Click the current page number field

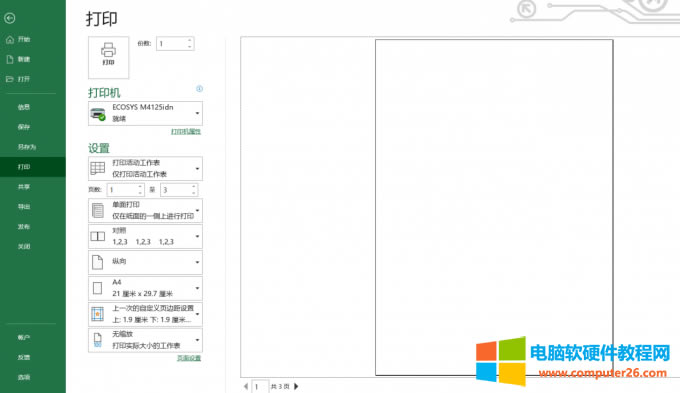[260, 386]
